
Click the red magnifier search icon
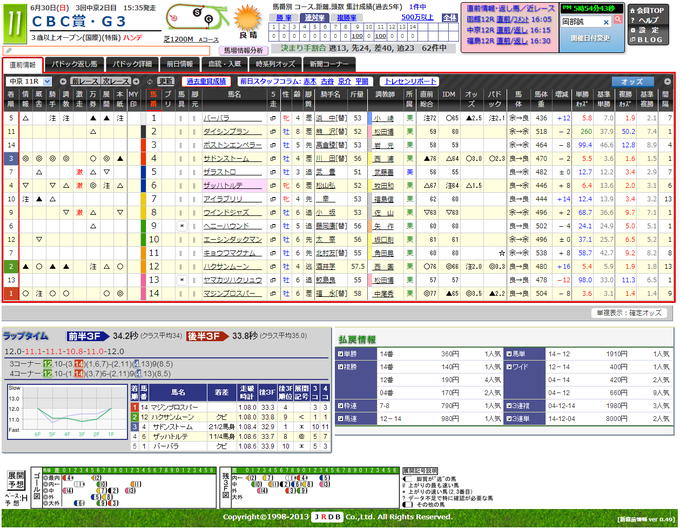pos(618,20)
